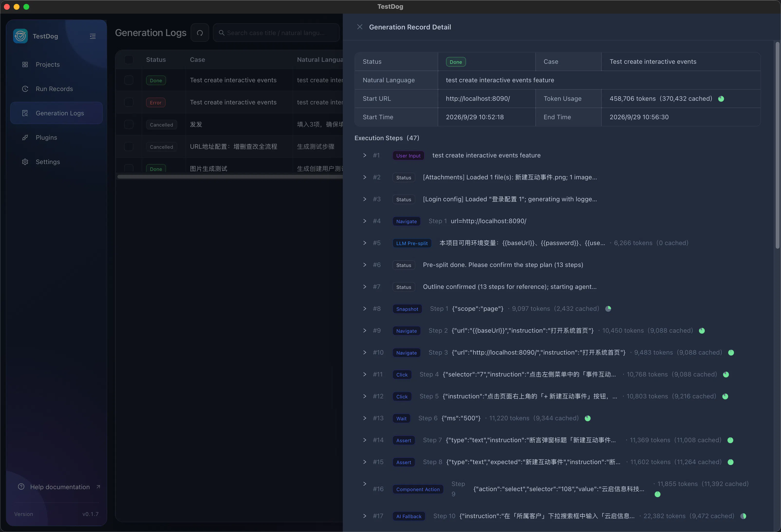Expand execution step #1 User Input
The image size is (781, 532).
click(x=365, y=155)
